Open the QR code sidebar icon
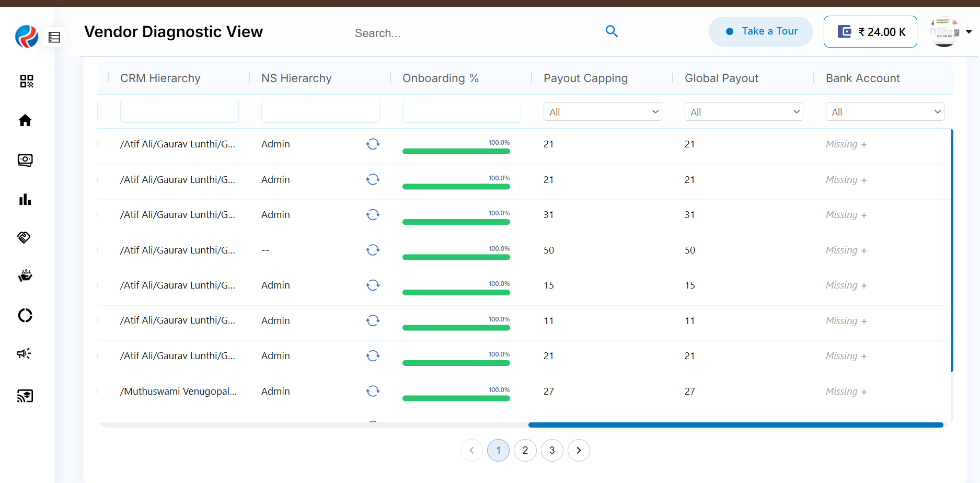 pyautogui.click(x=26, y=81)
